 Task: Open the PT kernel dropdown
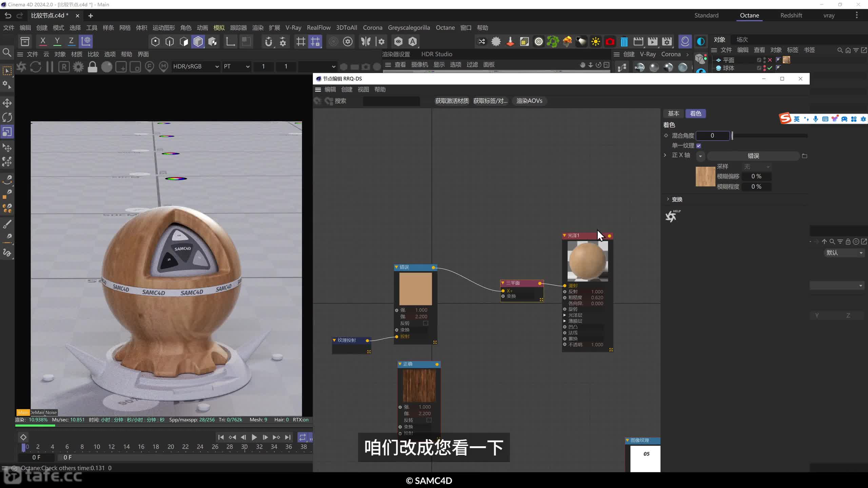(x=236, y=67)
